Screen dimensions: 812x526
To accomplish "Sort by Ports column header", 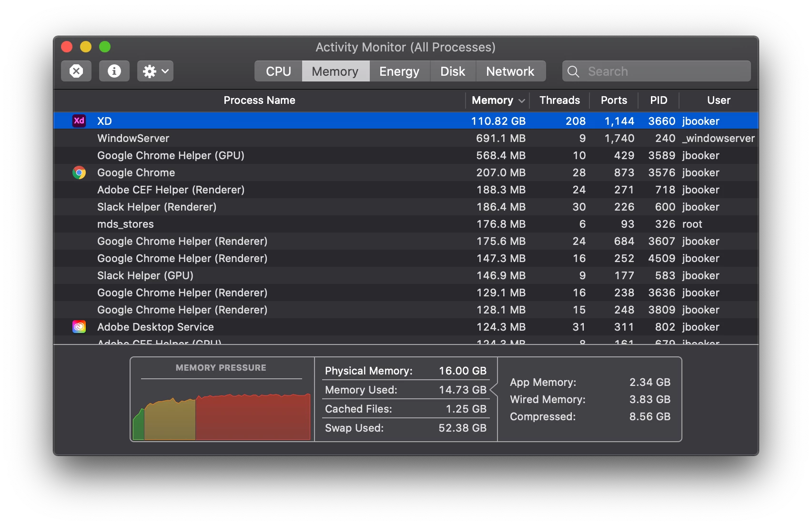I will tap(614, 100).
